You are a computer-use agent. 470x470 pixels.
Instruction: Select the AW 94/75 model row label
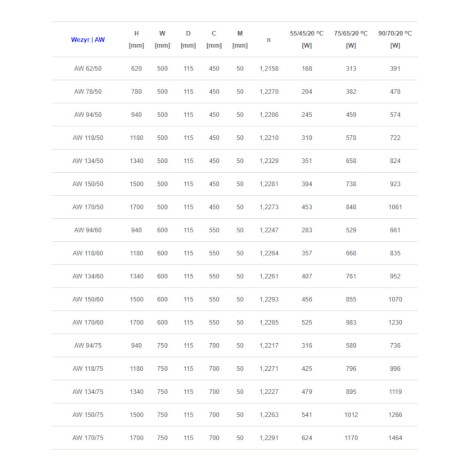(88, 346)
